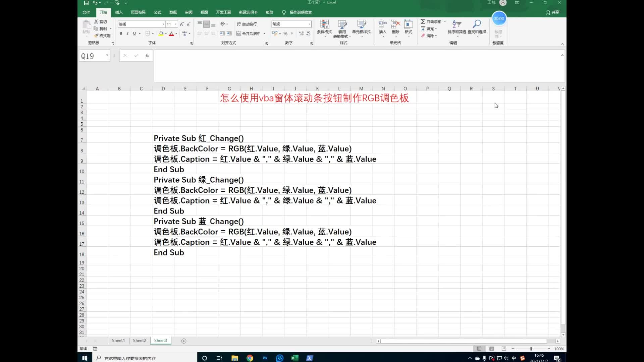
Task: Toggle bold formatting
Action: tap(121, 34)
